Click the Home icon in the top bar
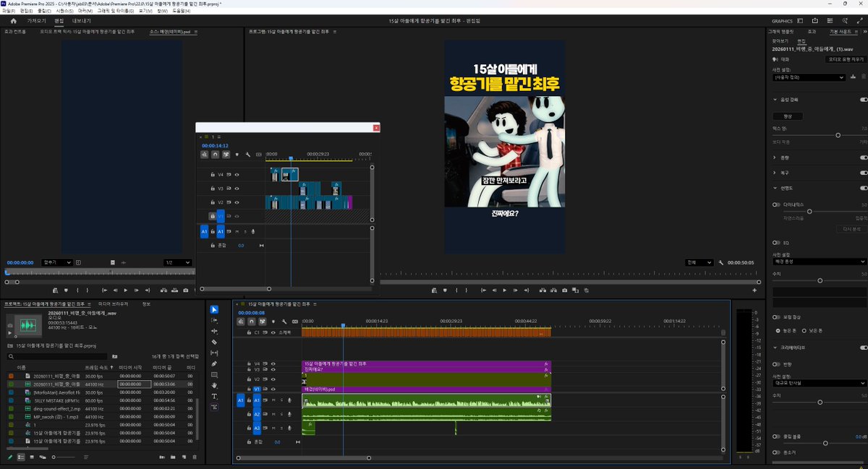The image size is (868, 469). 13,21
